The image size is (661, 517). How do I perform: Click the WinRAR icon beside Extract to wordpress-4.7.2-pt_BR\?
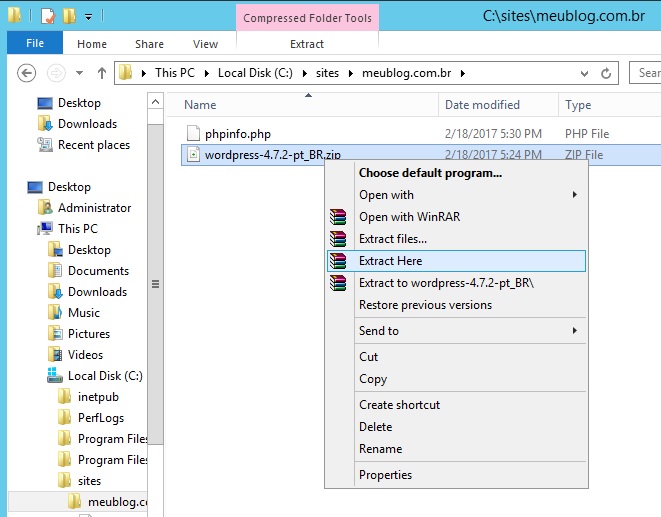[338, 283]
